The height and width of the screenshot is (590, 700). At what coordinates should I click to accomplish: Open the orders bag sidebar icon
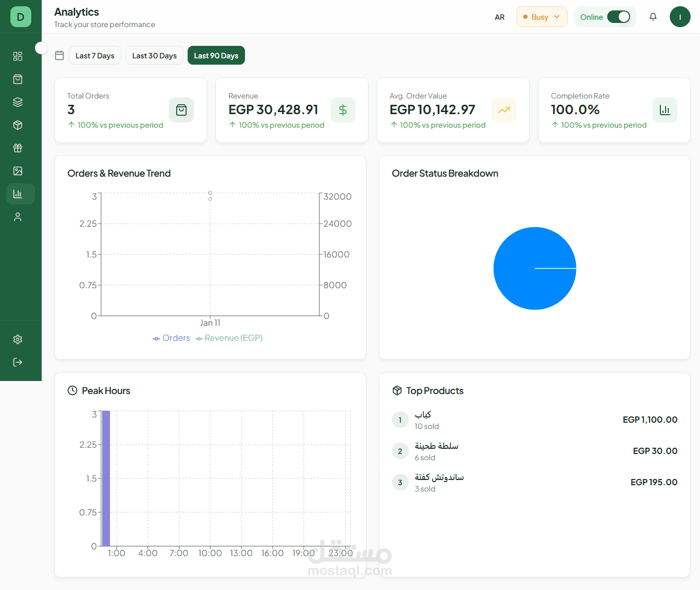click(x=18, y=79)
